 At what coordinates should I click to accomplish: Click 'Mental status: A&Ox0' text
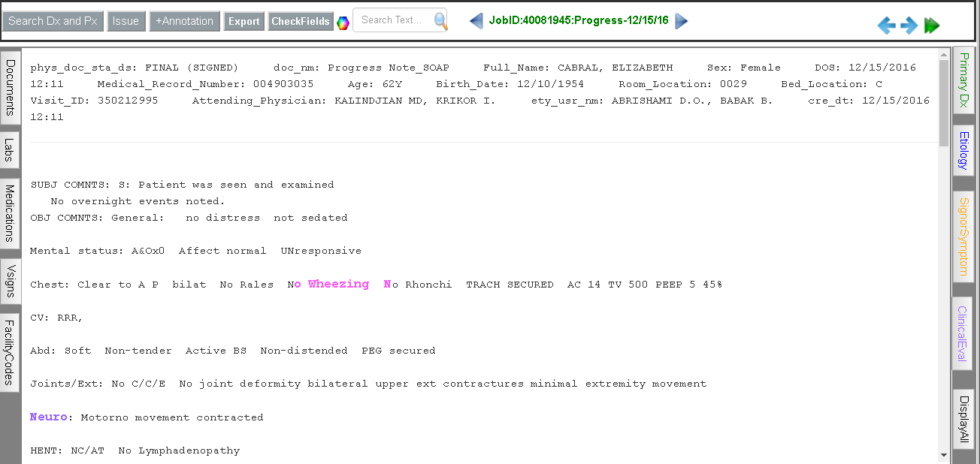[x=98, y=251]
